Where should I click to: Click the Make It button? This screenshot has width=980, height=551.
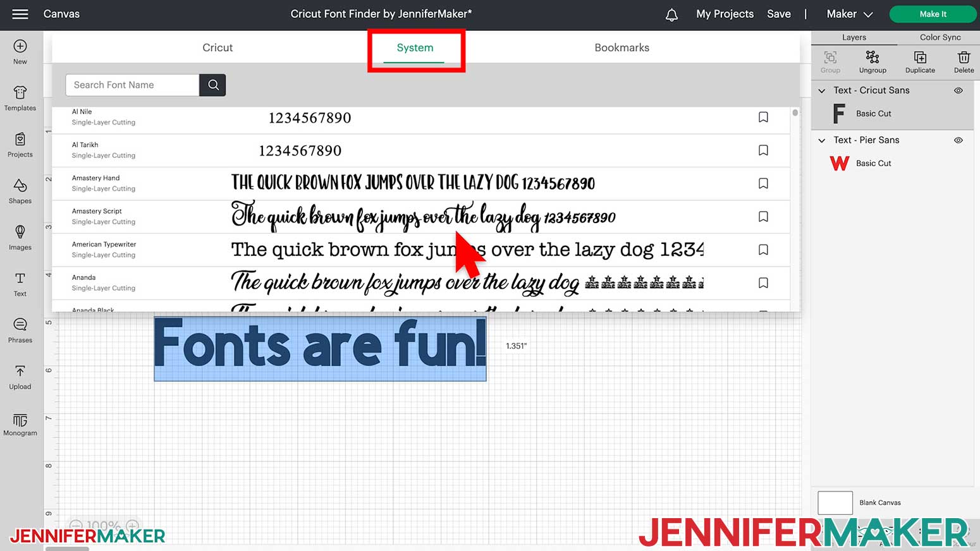coord(933,14)
